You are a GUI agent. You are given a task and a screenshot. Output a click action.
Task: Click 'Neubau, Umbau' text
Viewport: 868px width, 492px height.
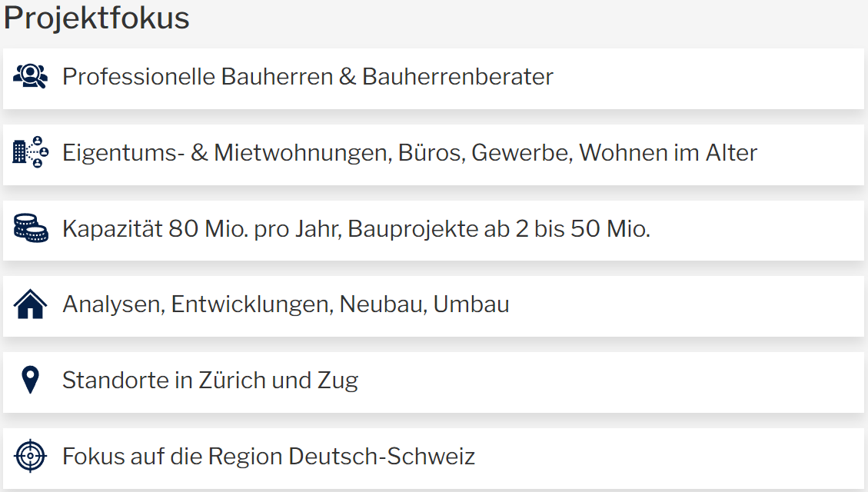coord(424,305)
